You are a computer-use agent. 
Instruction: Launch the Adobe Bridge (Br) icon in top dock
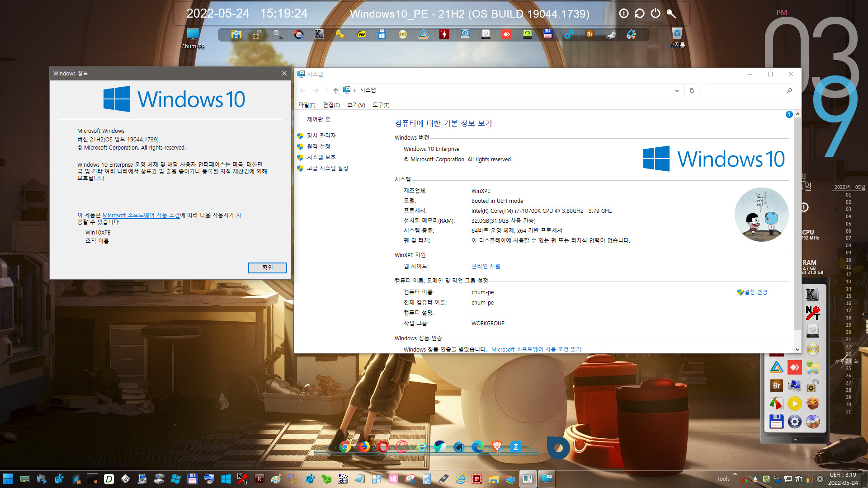[590, 34]
